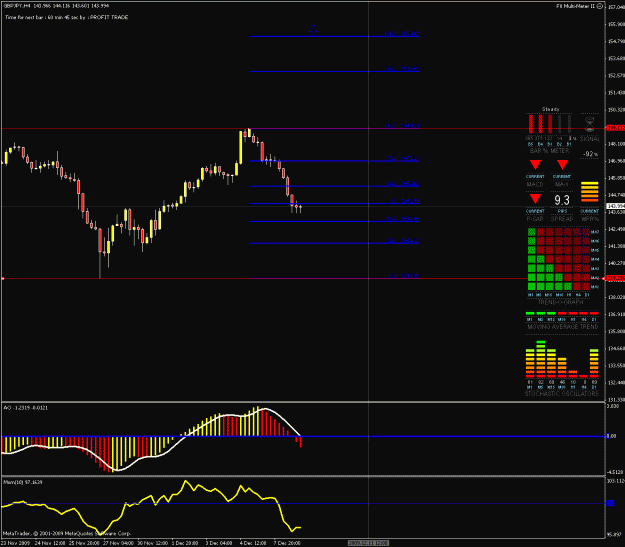Click the top-left M1 MA7 cell in the Trend-O-Graph

[x=532, y=232]
